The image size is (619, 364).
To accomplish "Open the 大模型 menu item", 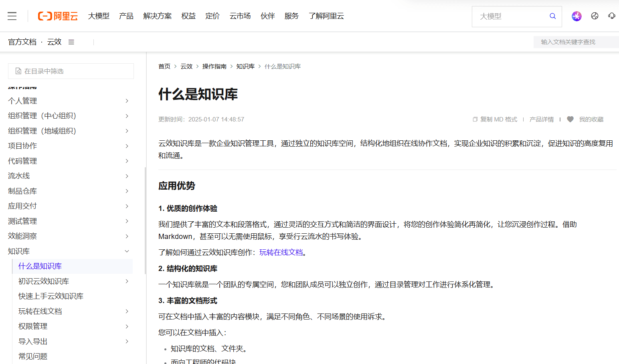I will [99, 16].
